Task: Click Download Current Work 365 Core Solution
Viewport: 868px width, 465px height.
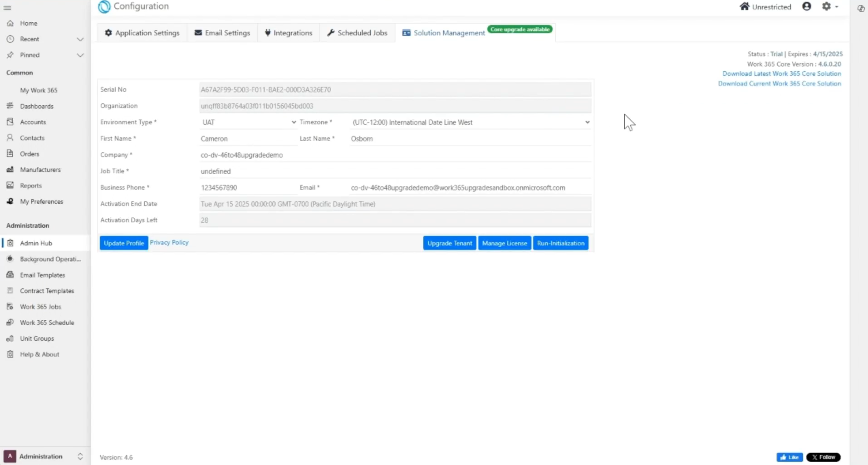Action: (780, 84)
